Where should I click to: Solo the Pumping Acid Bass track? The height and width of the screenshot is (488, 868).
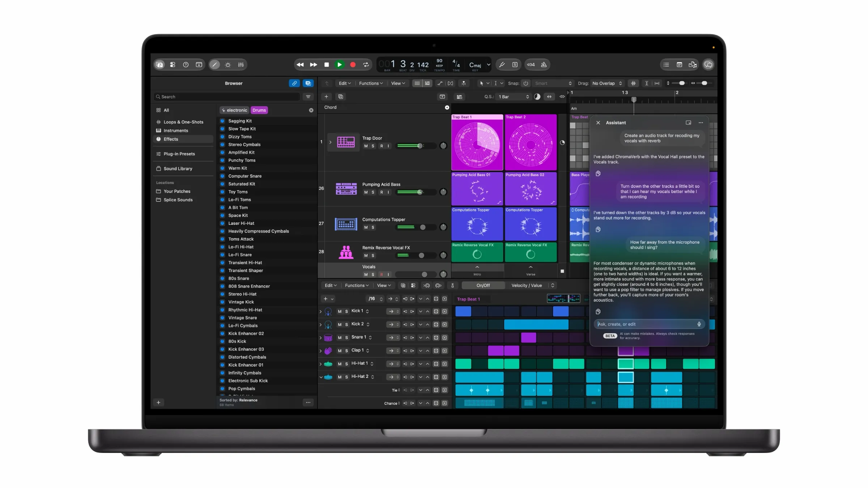point(373,192)
